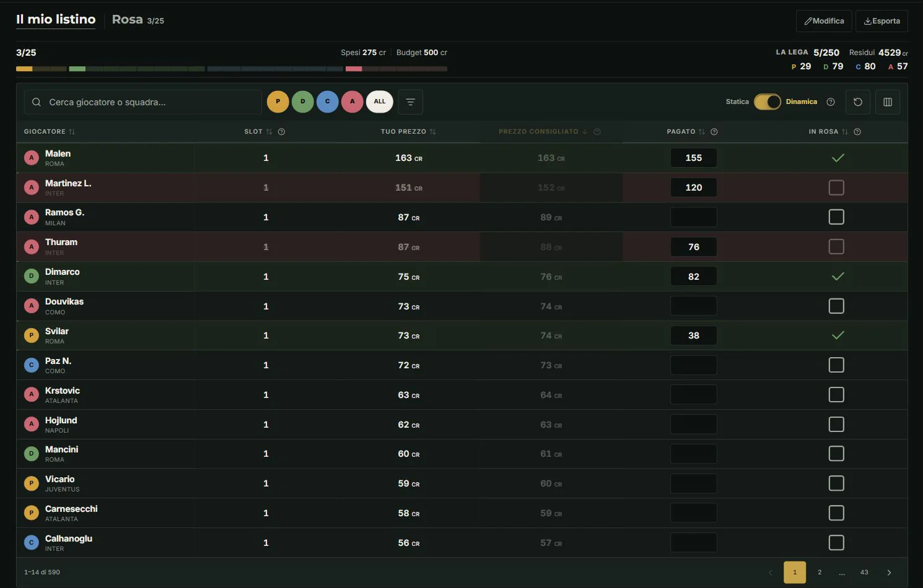Go to next page chevron
The height and width of the screenshot is (588, 923).
click(x=889, y=573)
